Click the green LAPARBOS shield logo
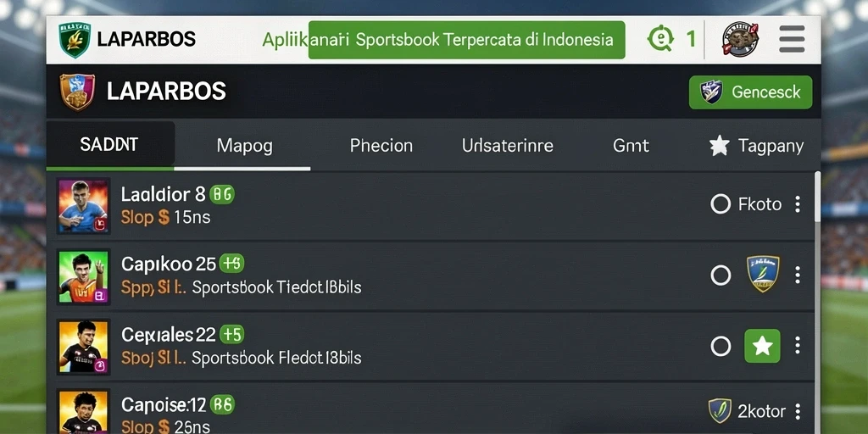 coord(75,39)
